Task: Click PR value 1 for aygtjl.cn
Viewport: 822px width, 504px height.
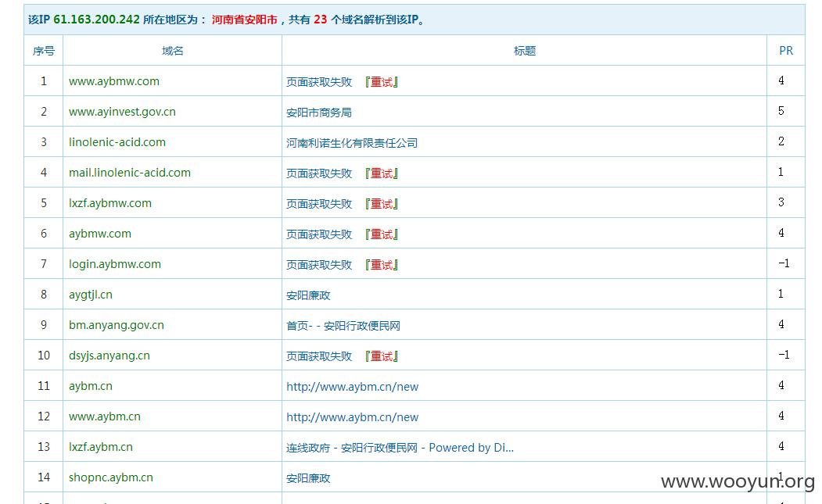Action: click(x=781, y=293)
